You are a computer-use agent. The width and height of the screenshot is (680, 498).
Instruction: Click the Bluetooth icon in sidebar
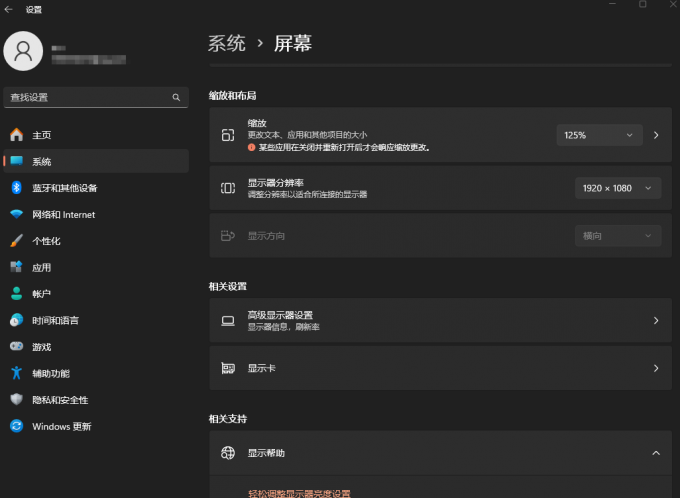click(16, 187)
